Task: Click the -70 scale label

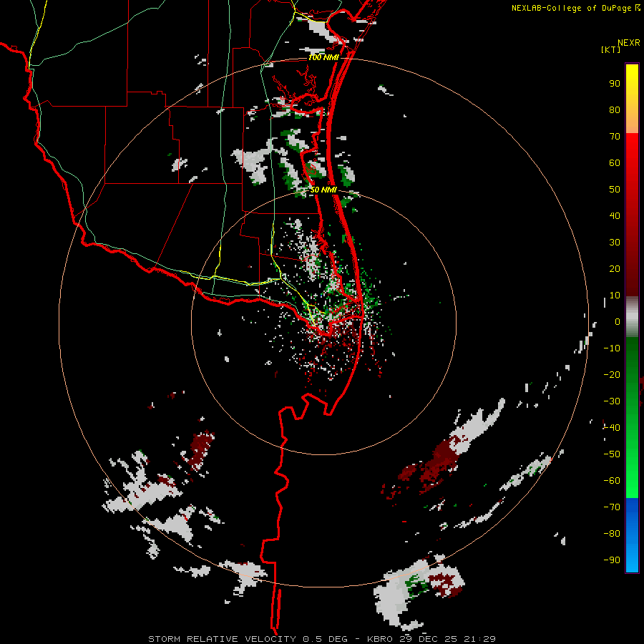Action: click(x=612, y=507)
